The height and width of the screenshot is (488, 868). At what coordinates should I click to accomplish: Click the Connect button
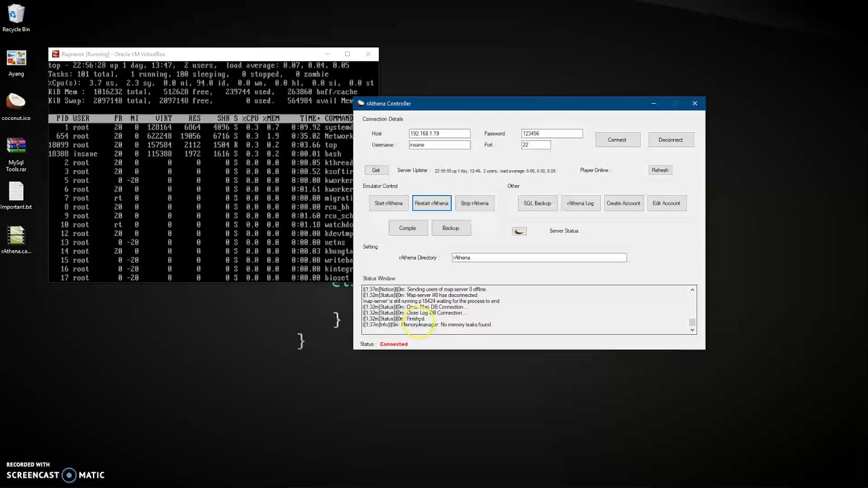point(617,140)
